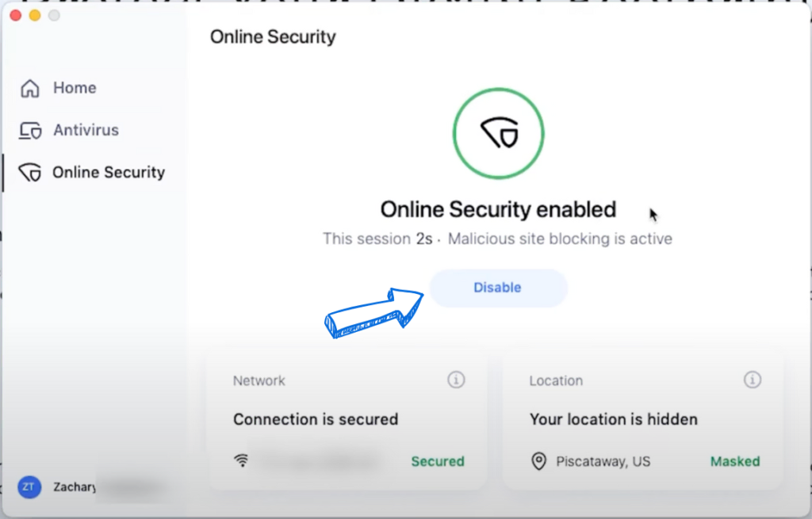The width and height of the screenshot is (812, 519).
Task: Open the Location card info icon
Action: coord(753,380)
